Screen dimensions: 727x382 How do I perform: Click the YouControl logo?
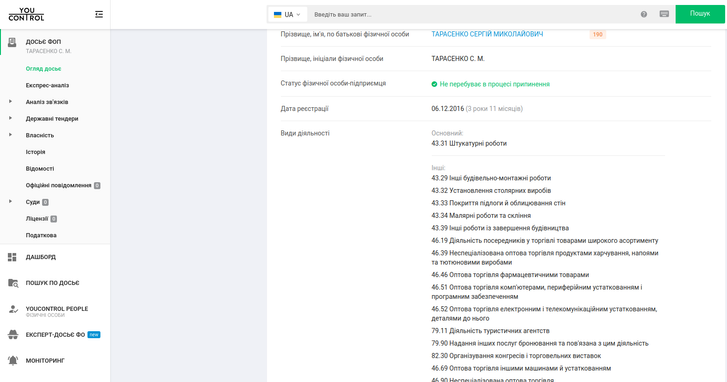pos(26,14)
